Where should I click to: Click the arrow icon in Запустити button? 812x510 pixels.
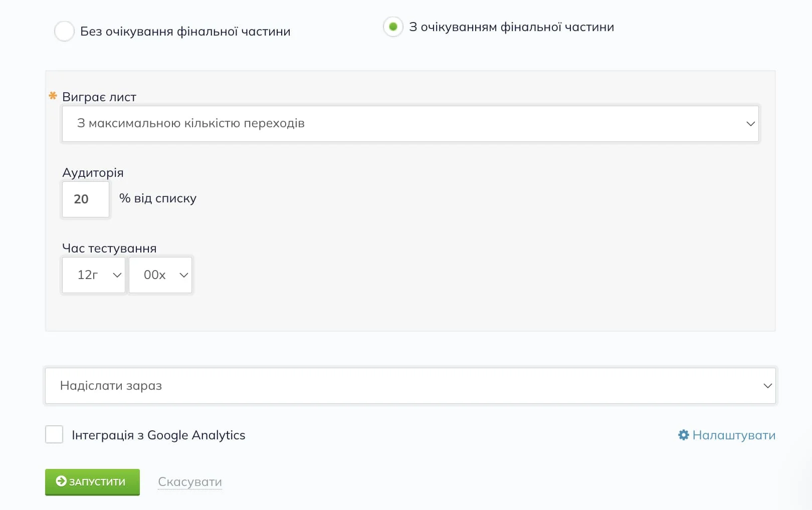(x=61, y=481)
